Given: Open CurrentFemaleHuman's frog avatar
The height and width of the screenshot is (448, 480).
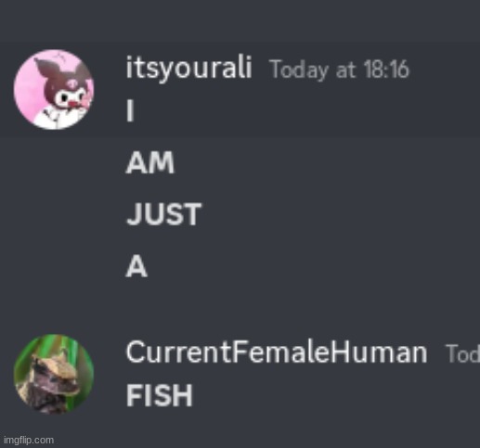Looking at the screenshot, I should tap(54, 374).
